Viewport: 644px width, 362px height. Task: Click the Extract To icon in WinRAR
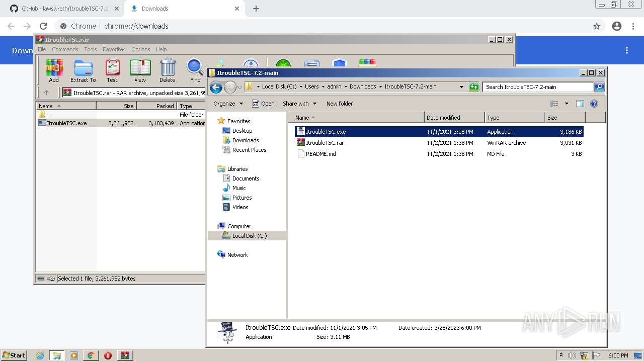[83, 70]
